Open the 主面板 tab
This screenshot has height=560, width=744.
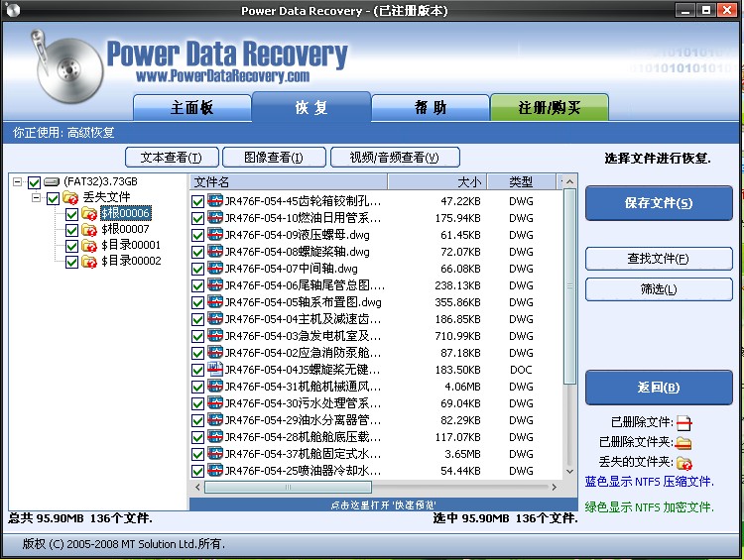(192, 108)
